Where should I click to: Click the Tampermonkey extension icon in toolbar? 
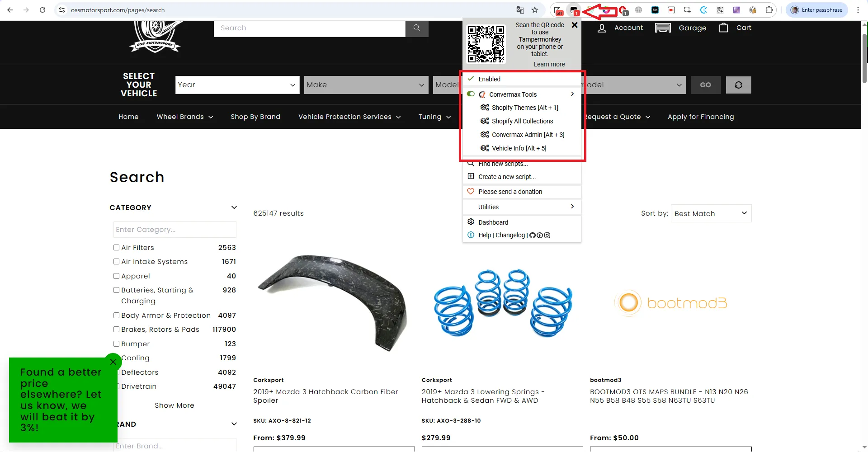point(574,10)
